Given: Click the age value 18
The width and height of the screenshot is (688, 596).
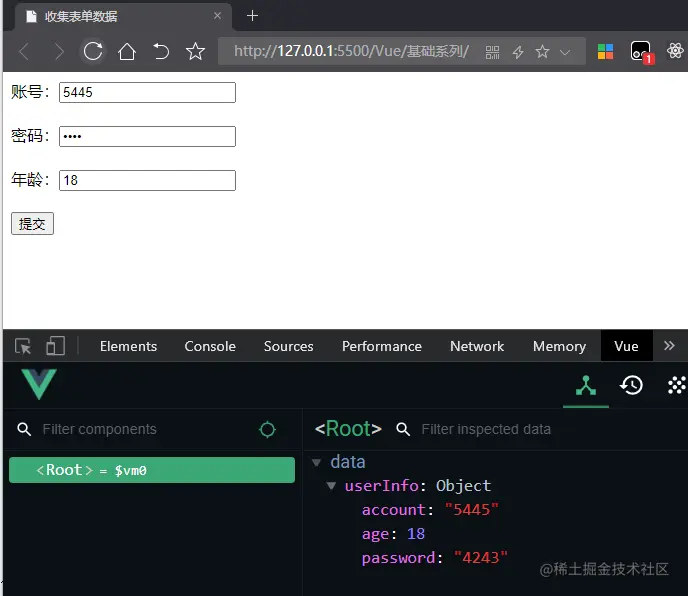Looking at the screenshot, I should [x=416, y=534].
